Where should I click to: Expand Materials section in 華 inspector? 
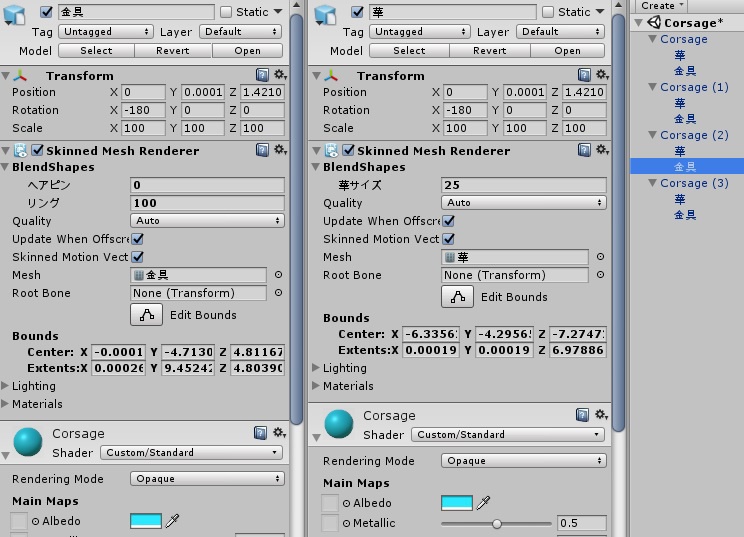coord(316,386)
